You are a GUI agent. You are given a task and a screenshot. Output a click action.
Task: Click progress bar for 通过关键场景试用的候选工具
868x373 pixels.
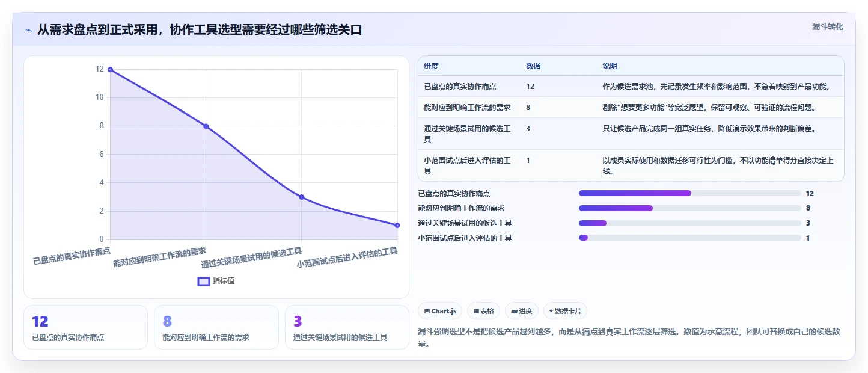coord(689,223)
